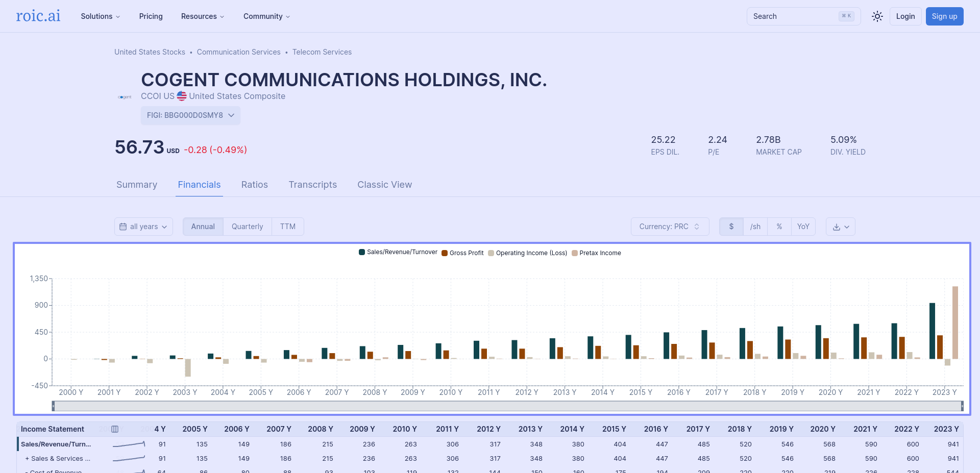Open the all years range dropdown
This screenshot has width=980, height=473.
click(143, 227)
